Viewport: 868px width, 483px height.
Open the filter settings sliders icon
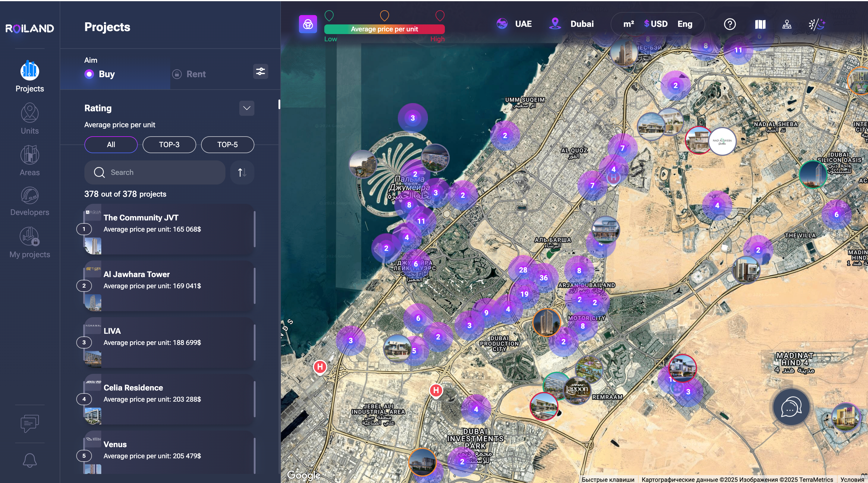[260, 71]
